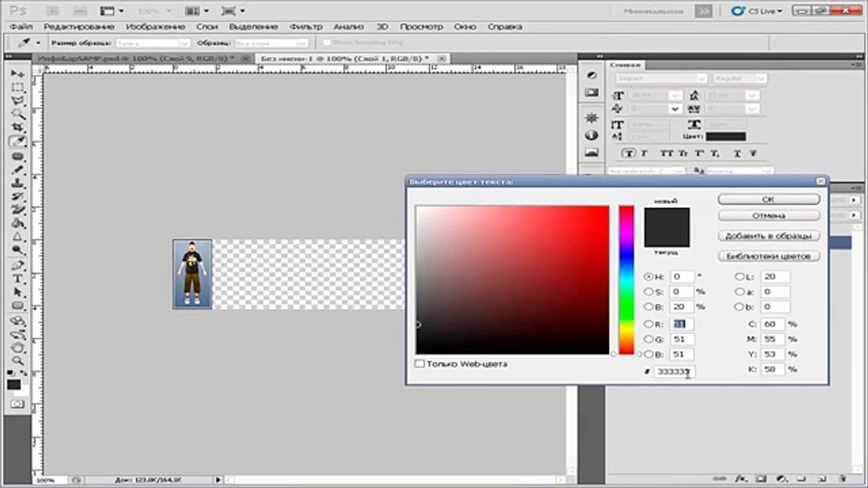Screen dimensions: 868x488
Task: Open the Изображение menu
Action: 155,26
